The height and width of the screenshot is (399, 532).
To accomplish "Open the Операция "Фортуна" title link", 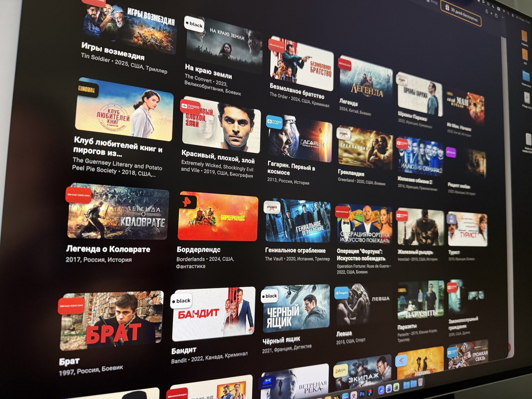I will coord(361,255).
